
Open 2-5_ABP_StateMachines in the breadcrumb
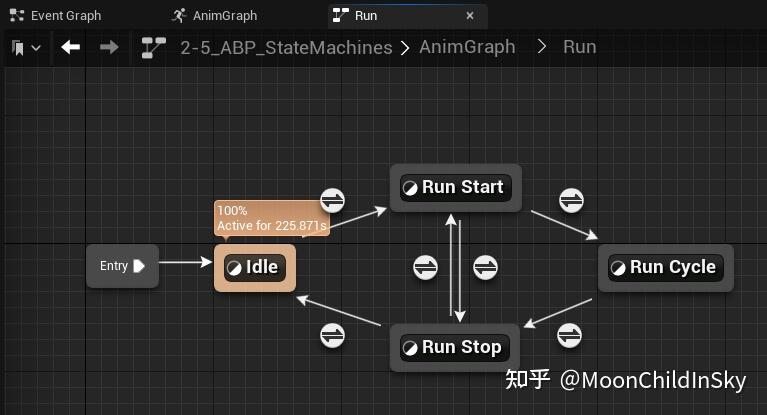click(x=286, y=47)
